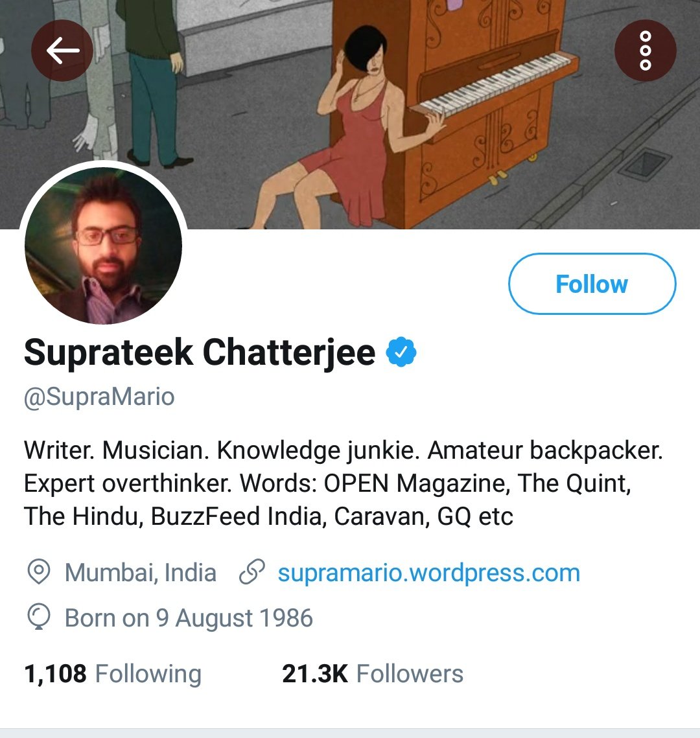View the 1,108 Following list
The image size is (700, 738).
coord(113,674)
